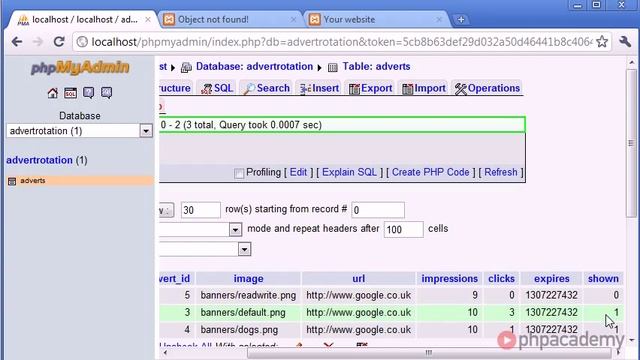Click the phpMyAdmin home icon
This screenshot has width=640, height=360.
pyautogui.click(x=53, y=93)
